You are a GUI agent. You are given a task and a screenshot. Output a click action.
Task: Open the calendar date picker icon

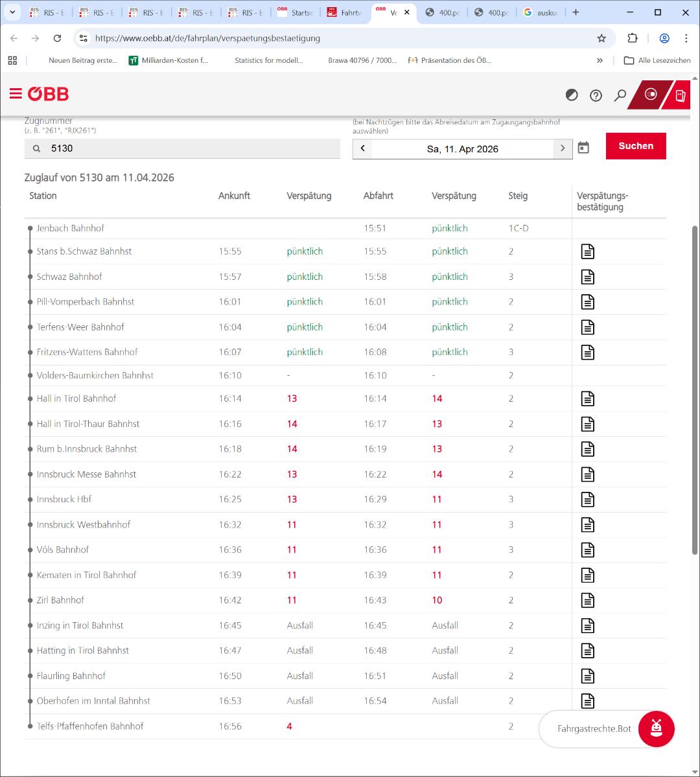point(583,148)
